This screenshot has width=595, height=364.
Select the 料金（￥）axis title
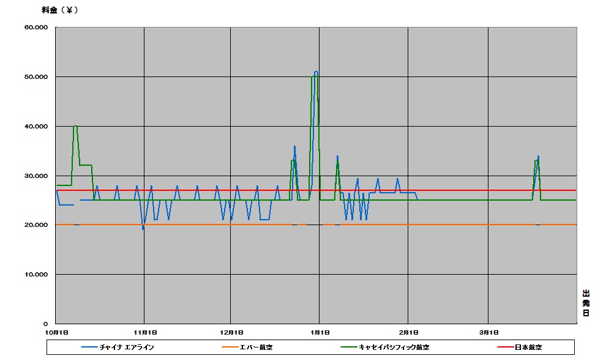pyautogui.click(x=60, y=10)
